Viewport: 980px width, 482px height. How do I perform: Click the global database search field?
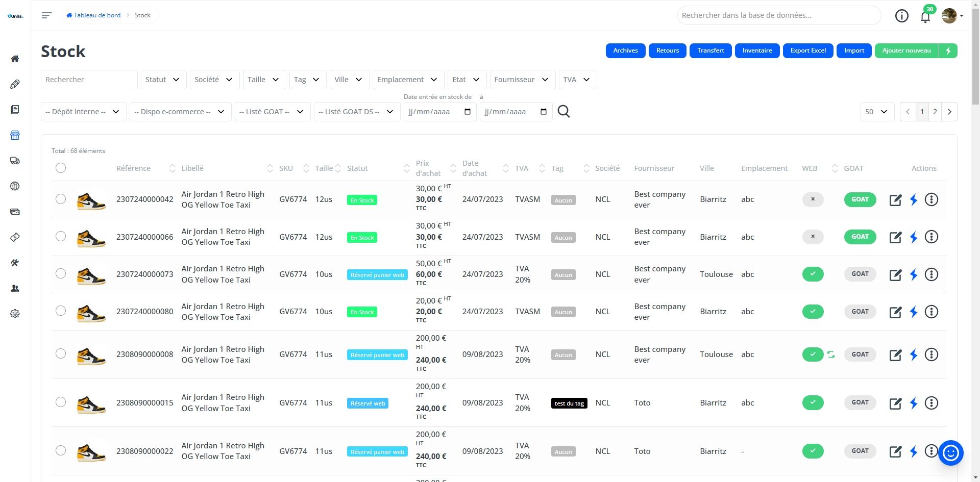pyautogui.click(x=779, y=15)
